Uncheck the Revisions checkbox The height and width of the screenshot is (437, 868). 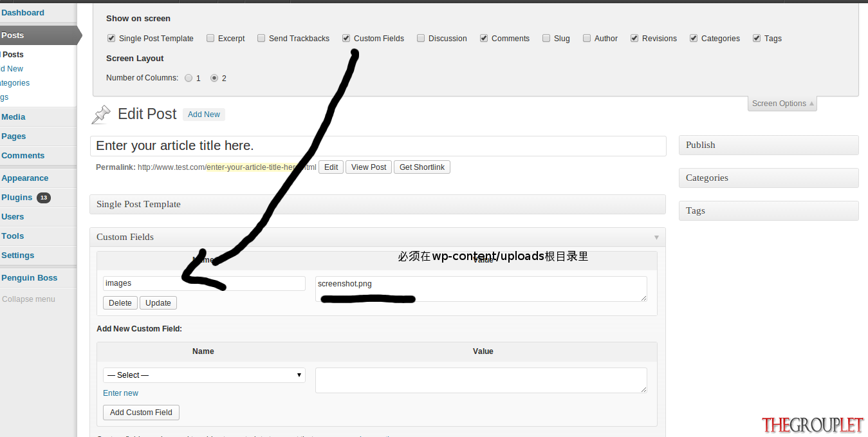click(634, 38)
